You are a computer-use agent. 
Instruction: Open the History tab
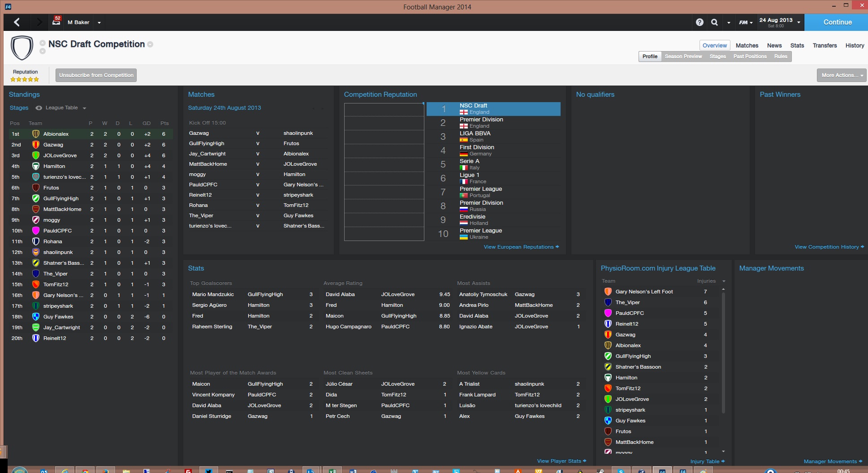[x=855, y=46]
